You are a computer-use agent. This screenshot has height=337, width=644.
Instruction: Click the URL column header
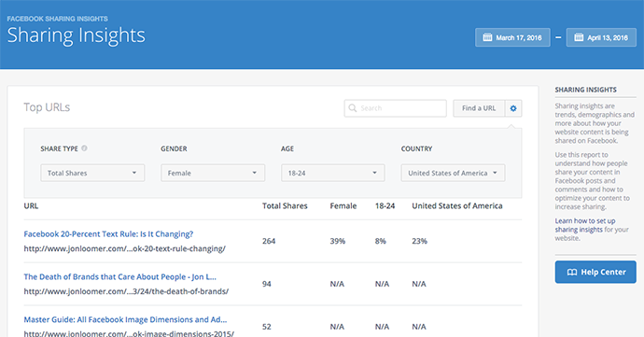pos(31,206)
